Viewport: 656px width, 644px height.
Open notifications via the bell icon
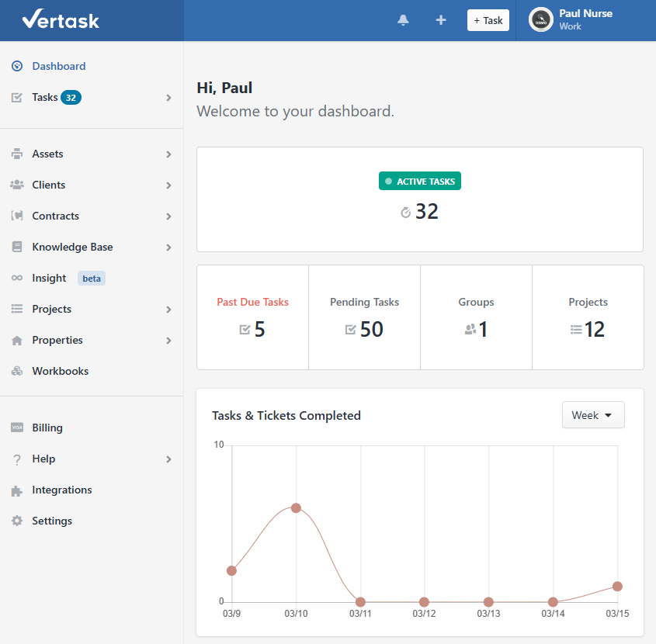point(403,20)
